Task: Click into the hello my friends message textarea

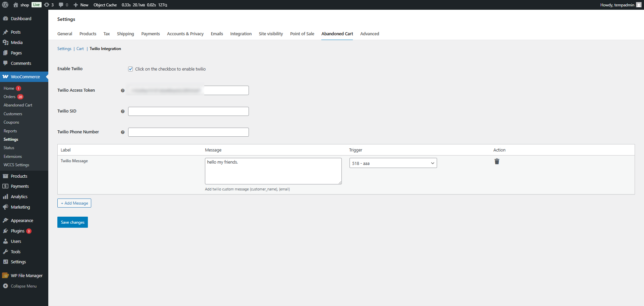Action: [273, 171]
